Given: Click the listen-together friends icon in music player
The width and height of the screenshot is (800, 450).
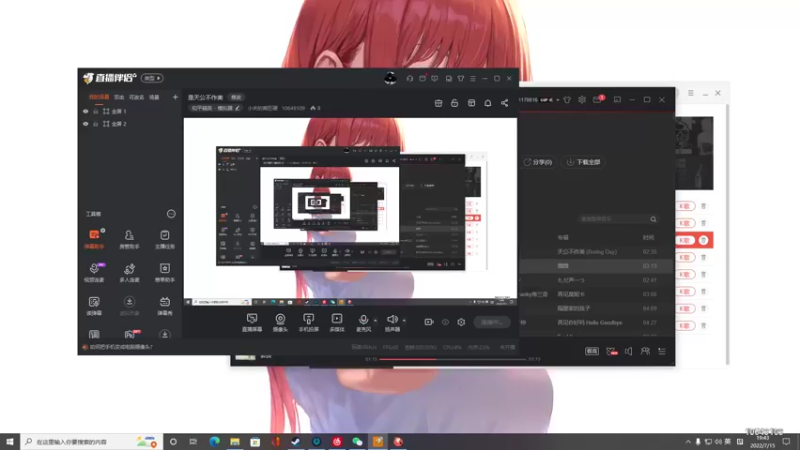Looking at the screenshot, I should coord(645,351).
